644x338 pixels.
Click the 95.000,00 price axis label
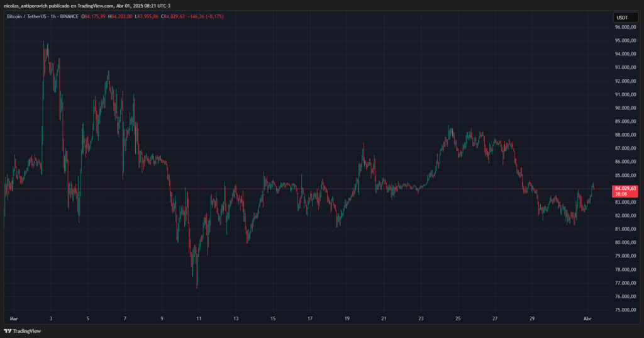625,41
